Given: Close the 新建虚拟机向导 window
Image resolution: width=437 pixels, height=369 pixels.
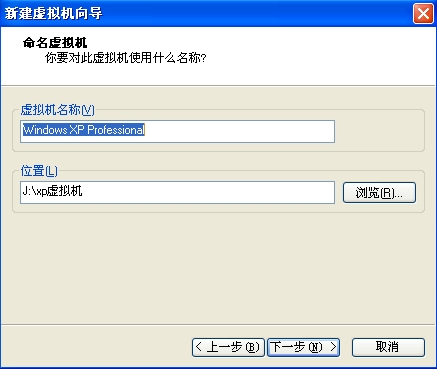Looking at the screenshot, I should coord(423,14).
